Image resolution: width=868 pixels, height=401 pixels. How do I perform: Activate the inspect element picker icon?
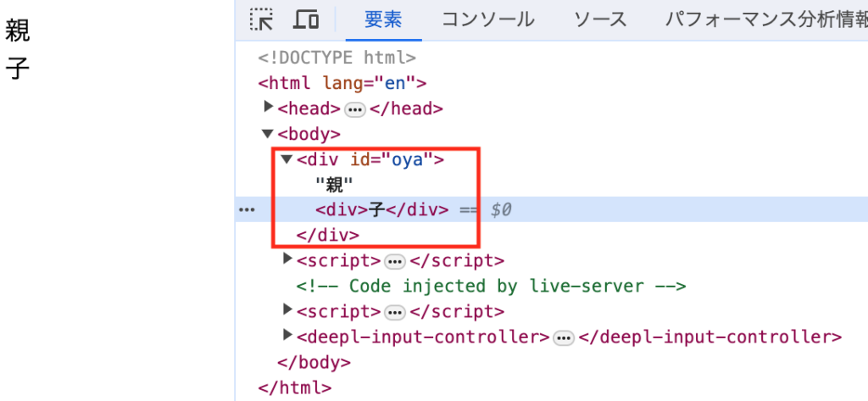tap(261, 20)
